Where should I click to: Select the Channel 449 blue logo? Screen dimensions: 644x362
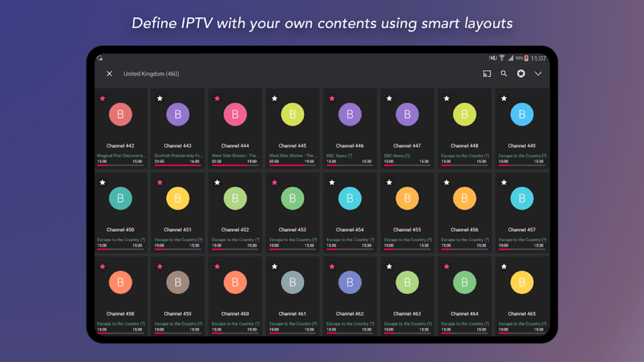521,114
